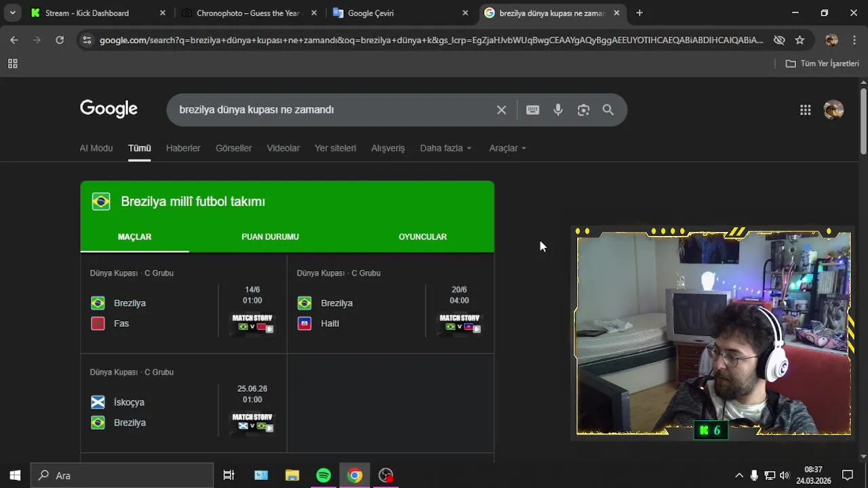
Task: Open the İskoçya match row
Action: (x=184, y=403)
